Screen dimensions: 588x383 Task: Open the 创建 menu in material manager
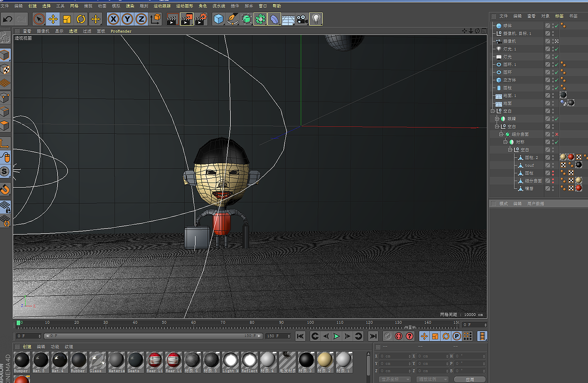pyautogui.click(x=27, y=347)
